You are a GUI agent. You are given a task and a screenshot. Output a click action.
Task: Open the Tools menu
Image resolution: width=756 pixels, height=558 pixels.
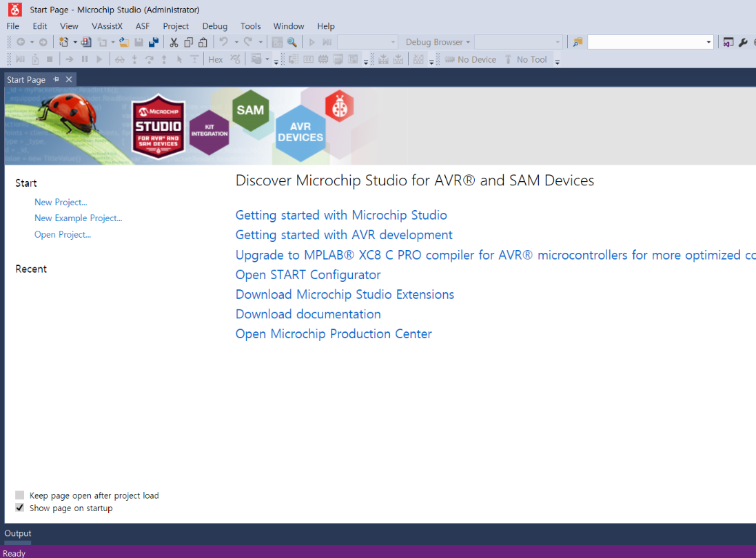point(250,26)
